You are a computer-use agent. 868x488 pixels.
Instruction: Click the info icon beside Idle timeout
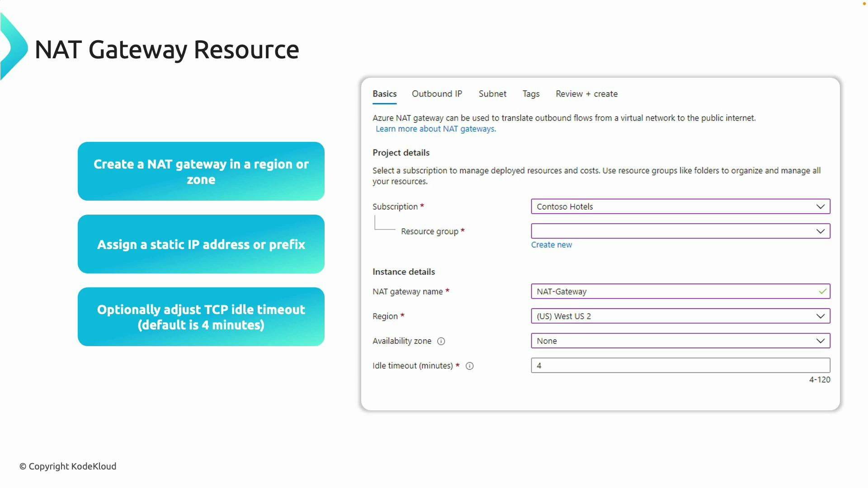pos(470,366)
